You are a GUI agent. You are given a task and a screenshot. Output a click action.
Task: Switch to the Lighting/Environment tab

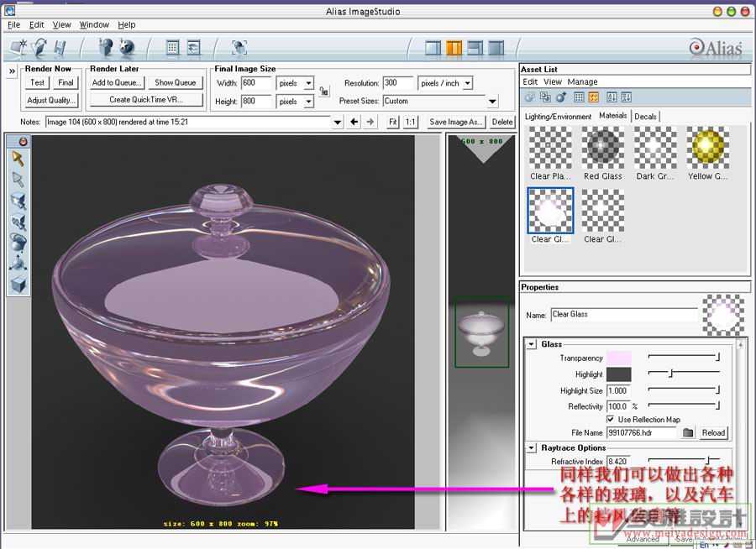tap(558, 116)
